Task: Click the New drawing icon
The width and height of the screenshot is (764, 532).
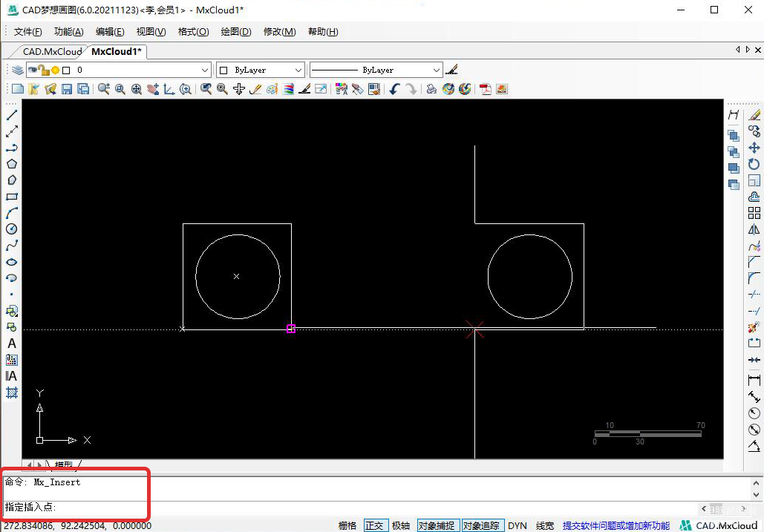Action: point(18,89)
